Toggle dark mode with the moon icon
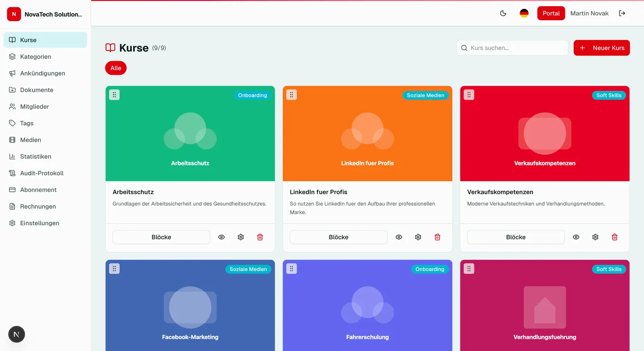The width and height of the screenshot is (644, 351). [503, 13]
